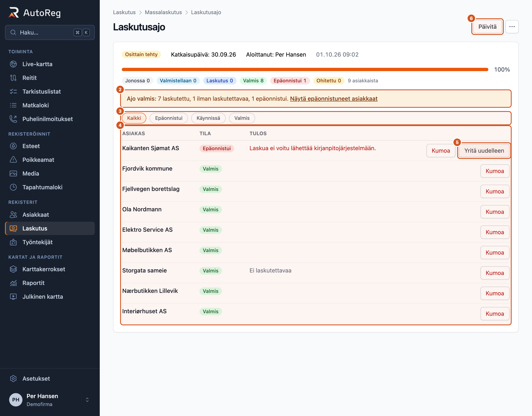The width and height of the screenshot is (532, 416).
Task: Select the Laskutus sidebar item
Action: 50,228
